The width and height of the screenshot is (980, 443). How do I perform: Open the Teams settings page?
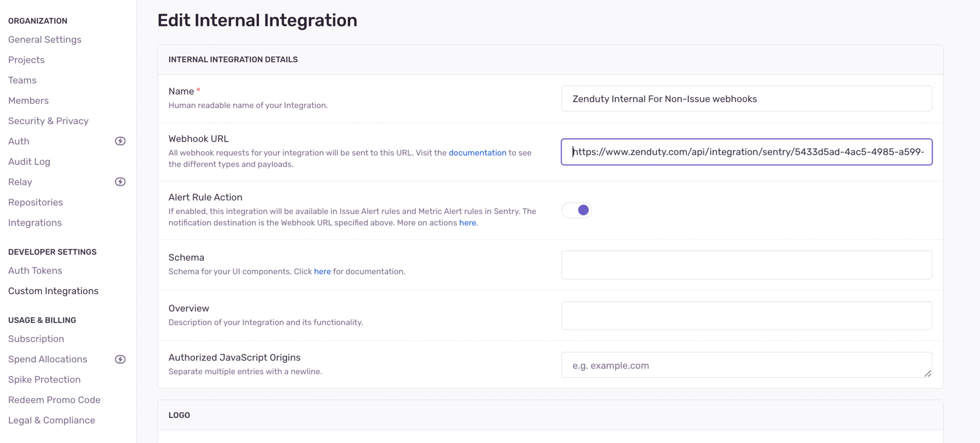pos(22,80)
